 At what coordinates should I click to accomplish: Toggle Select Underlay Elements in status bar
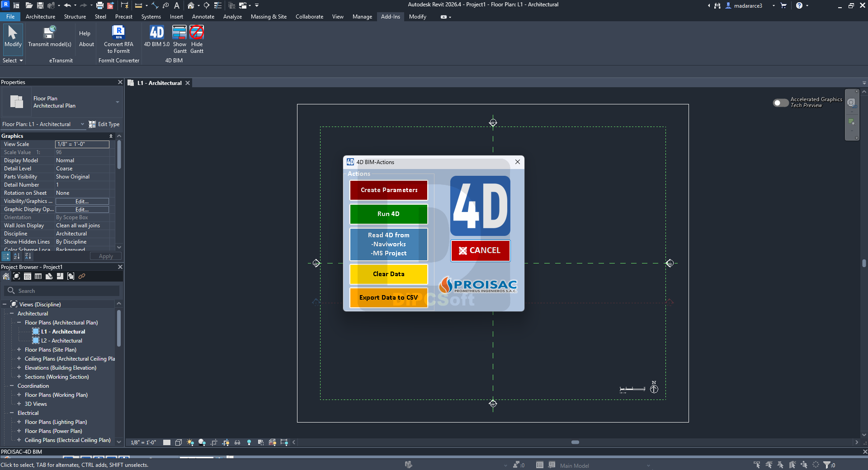pos(769,465)
